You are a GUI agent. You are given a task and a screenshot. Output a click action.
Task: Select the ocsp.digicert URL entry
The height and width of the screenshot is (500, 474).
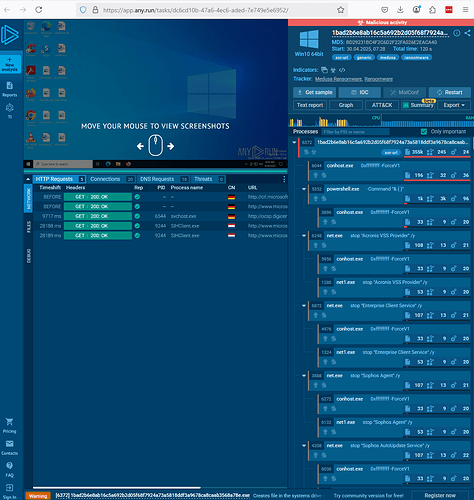click(x=267, y=216)
